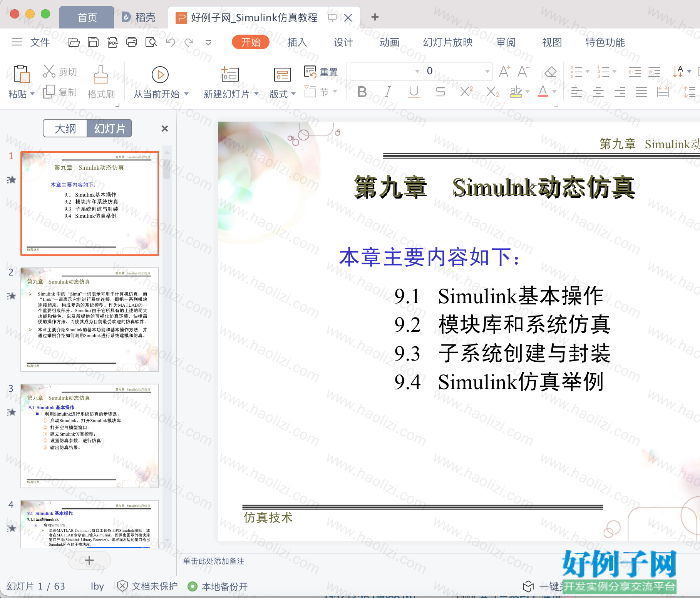
Task: Expand 从当前开始 dropdown arrow
Action: (186, 94)
